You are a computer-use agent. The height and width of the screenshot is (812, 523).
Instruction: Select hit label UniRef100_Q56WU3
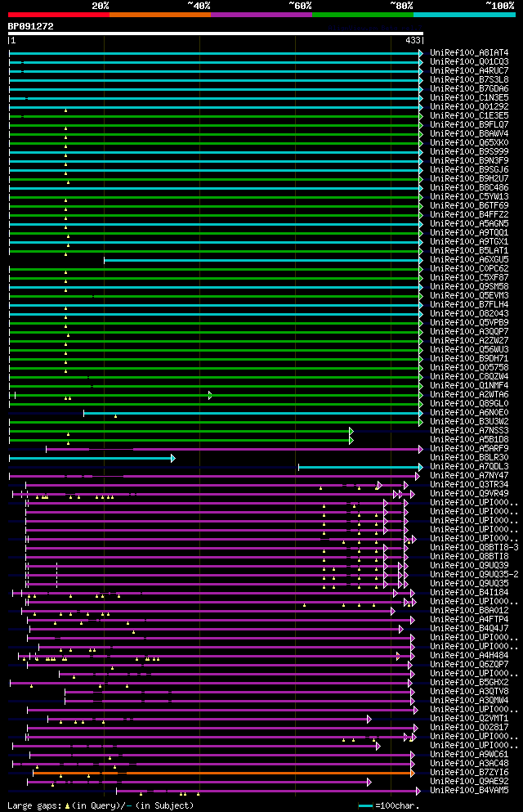(x=469, y=349)
